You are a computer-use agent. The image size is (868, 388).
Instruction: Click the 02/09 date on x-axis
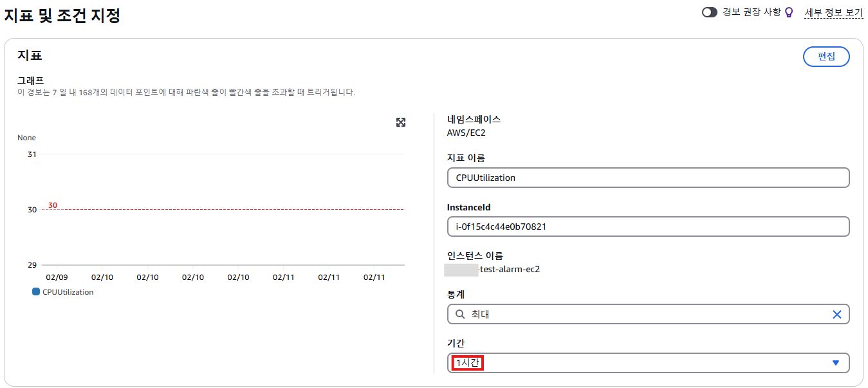[x=57, y=277]
